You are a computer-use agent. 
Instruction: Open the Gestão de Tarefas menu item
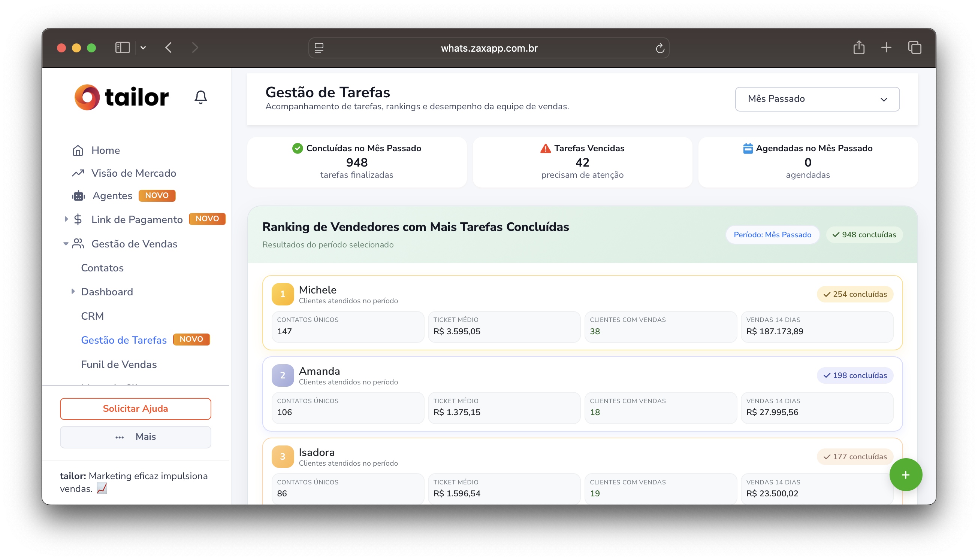(x=124, y=340)
